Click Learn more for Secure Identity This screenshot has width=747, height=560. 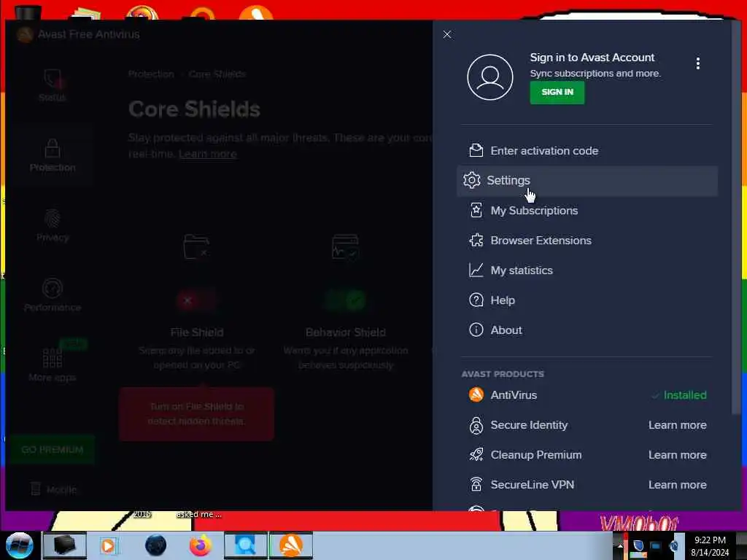point(677,425)
